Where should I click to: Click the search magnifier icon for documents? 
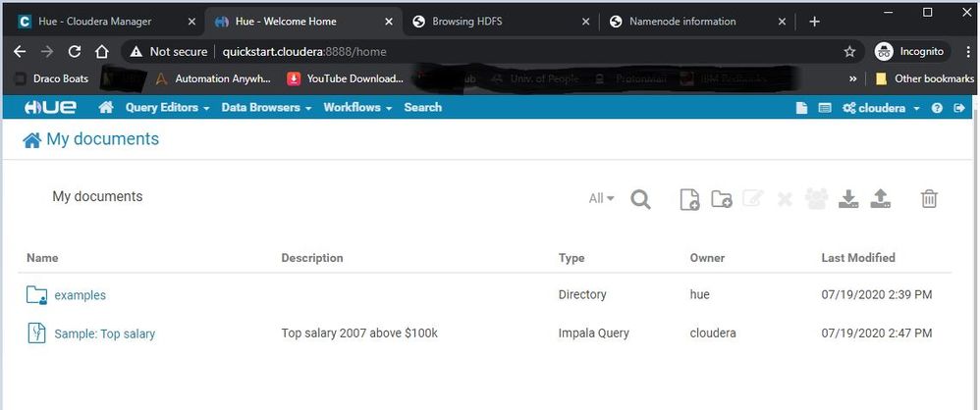pos(640,199)
